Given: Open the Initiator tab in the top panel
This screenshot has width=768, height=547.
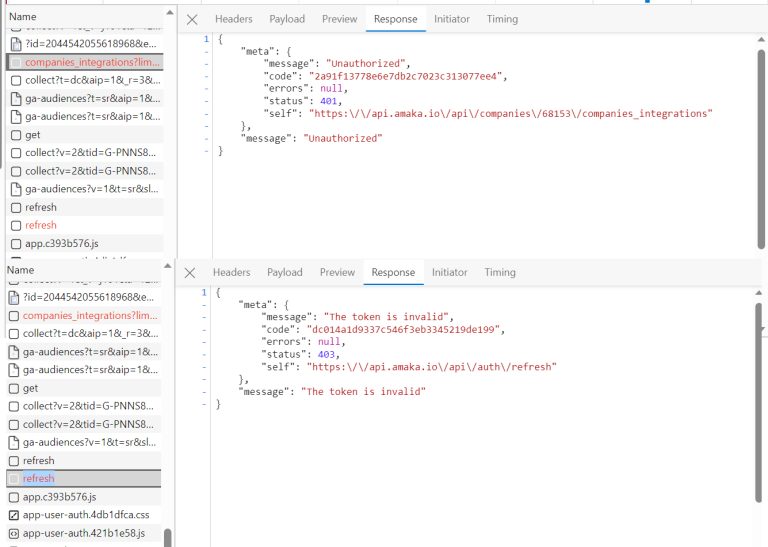Looking at the screenshot, I should click(452, 19).
